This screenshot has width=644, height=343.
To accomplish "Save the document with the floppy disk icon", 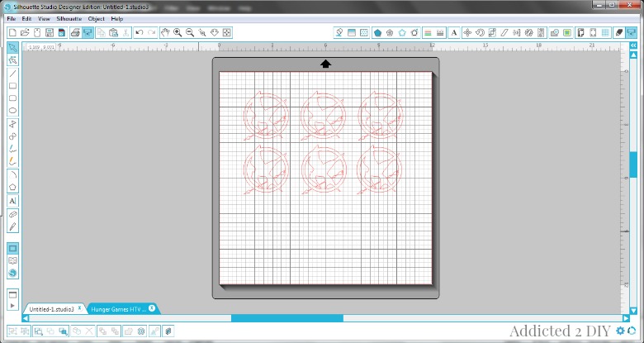I will (50, 33).
